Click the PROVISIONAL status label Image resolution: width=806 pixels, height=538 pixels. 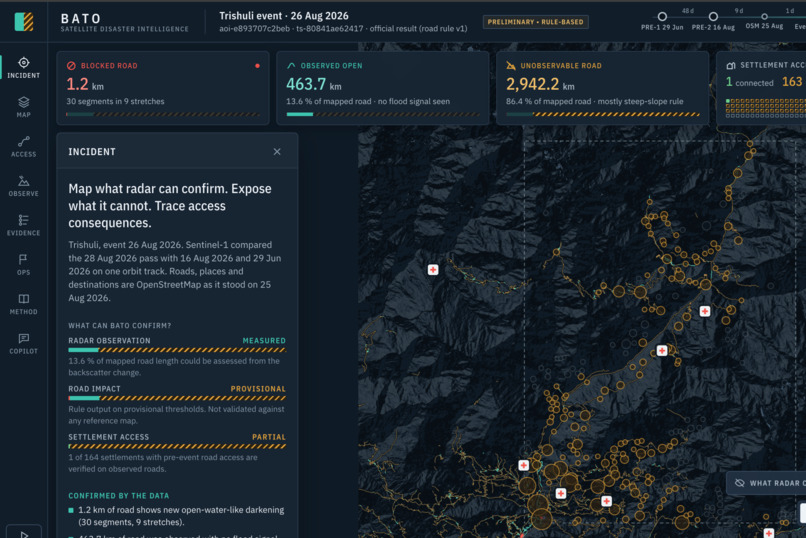click(258, 389)
